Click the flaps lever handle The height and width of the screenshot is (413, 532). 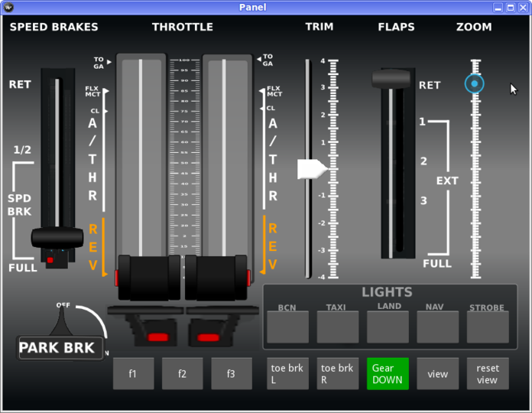tap(391, 78)
